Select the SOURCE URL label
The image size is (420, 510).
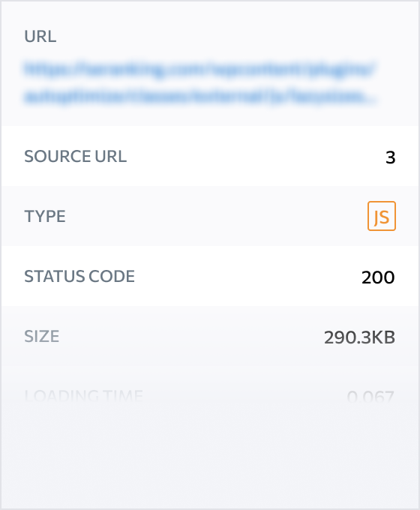pyautogui.click(x=76, y=157)
